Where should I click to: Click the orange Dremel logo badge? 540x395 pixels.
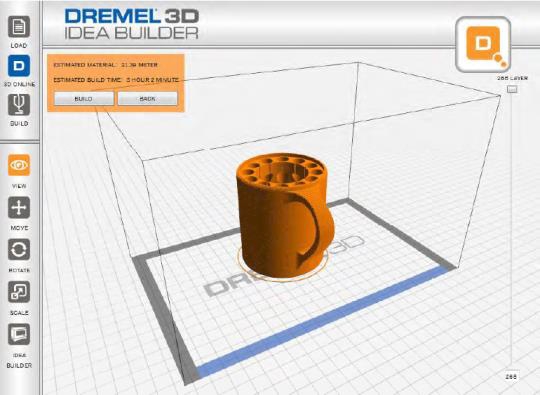pyautogui.click(x=483, y=44)
